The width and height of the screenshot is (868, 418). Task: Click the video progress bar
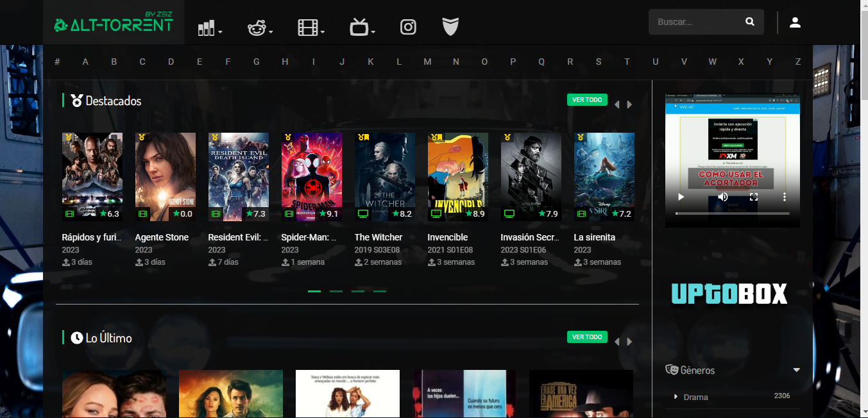(733, 213)
